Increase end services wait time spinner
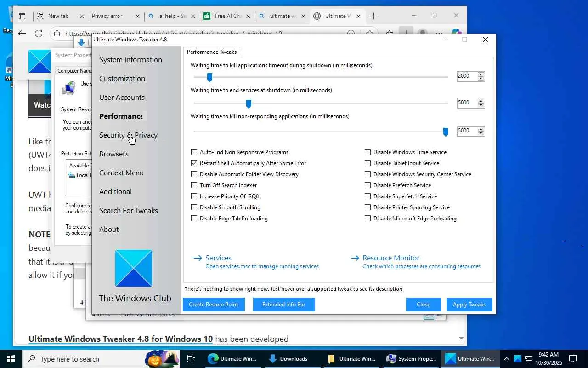This screenshot has height=368, width=588. pyautogui.click(x=481, y=101)
